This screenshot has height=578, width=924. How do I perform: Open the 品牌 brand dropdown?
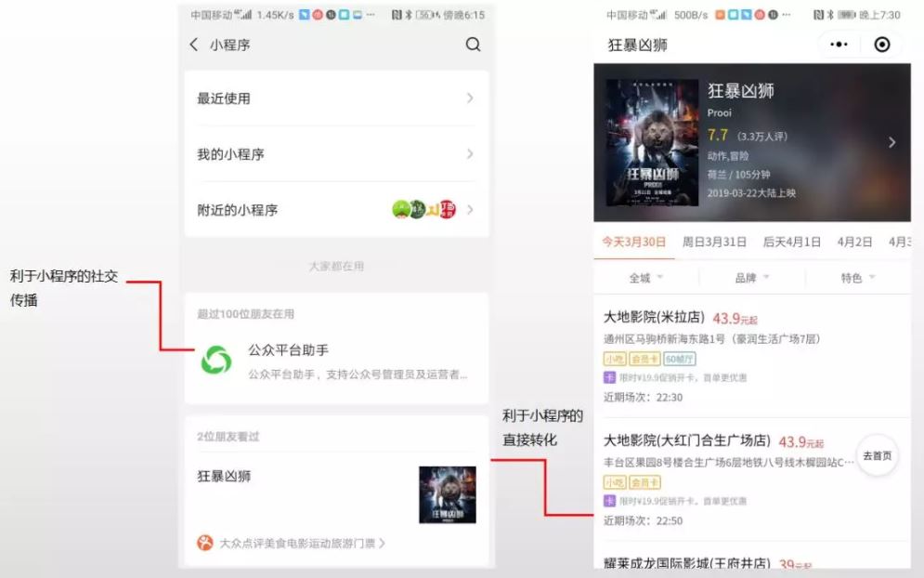coord(752,278)
